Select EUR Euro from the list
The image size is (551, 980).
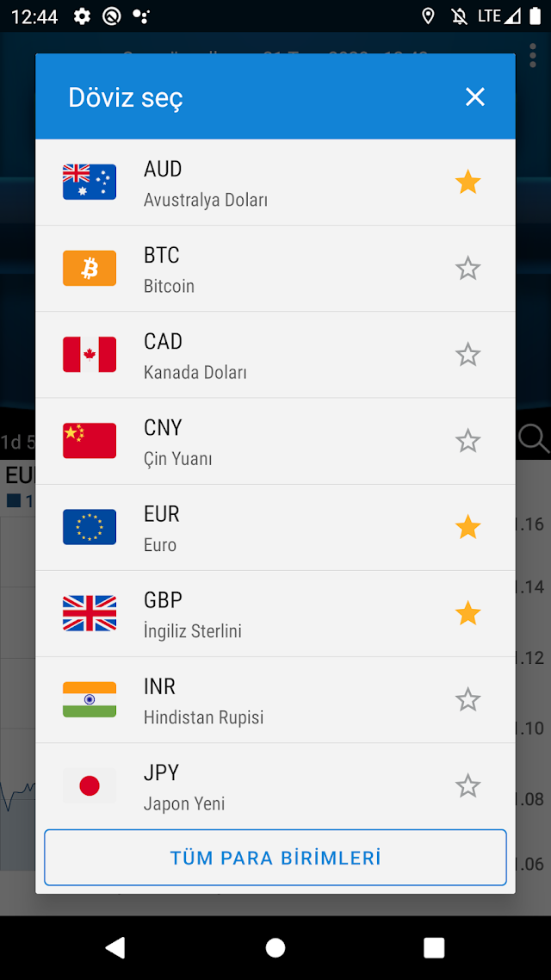tap(275, 528)
